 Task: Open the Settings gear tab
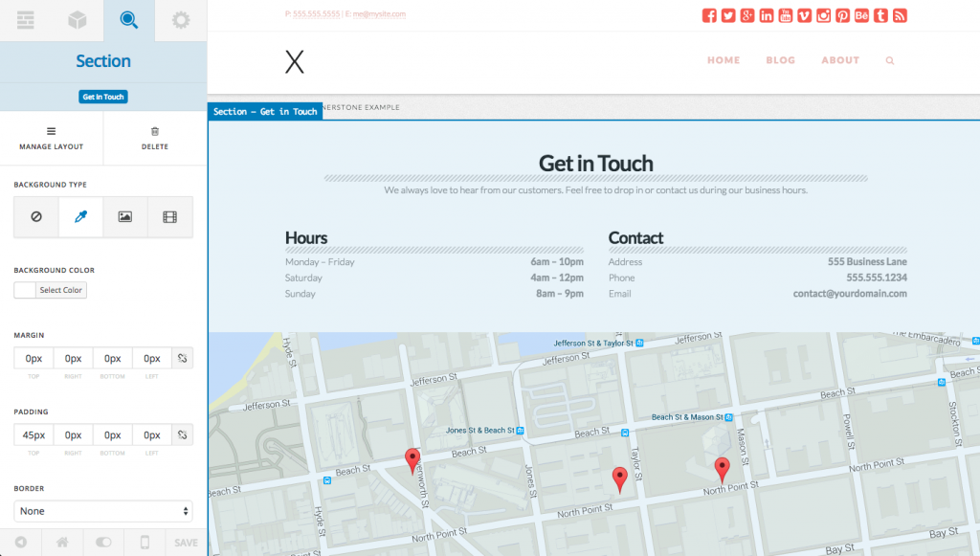(x=180, y=20)
